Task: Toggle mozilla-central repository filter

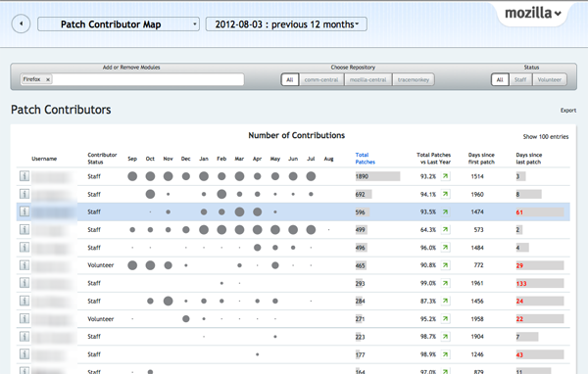Action: [367, 79]
